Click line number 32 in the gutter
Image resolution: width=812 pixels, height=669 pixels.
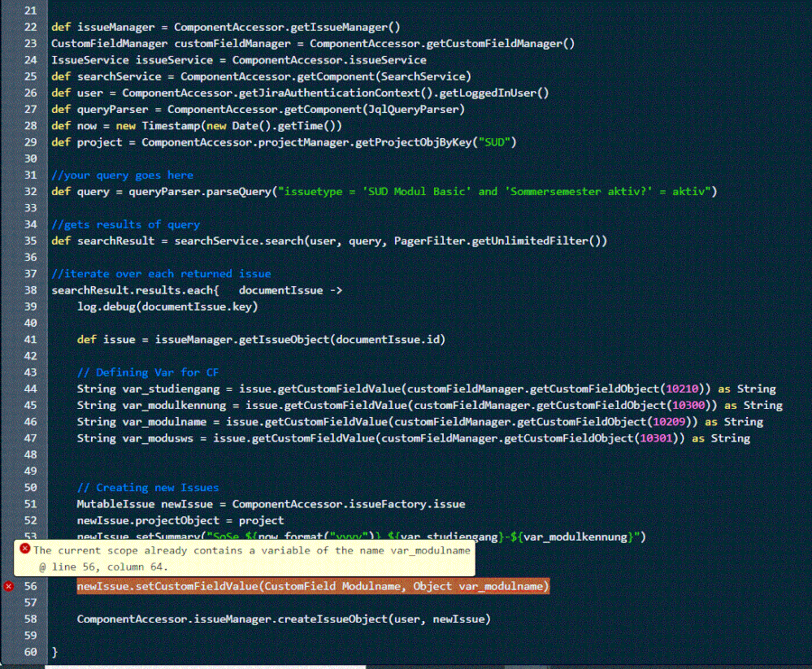pos(31,192)
